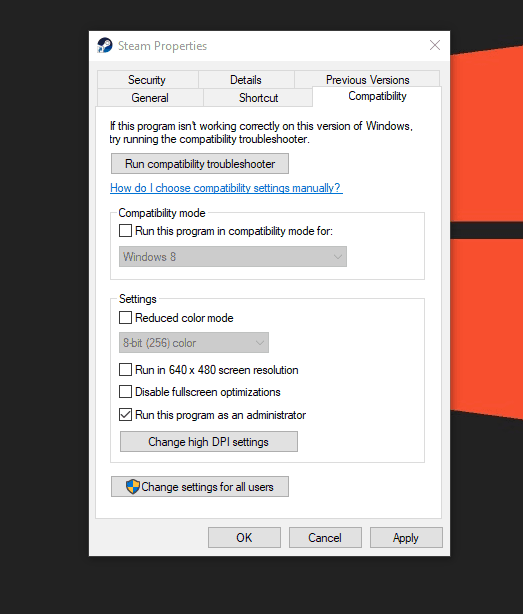
Task: Open the Details tab
Action: [246, 80]
